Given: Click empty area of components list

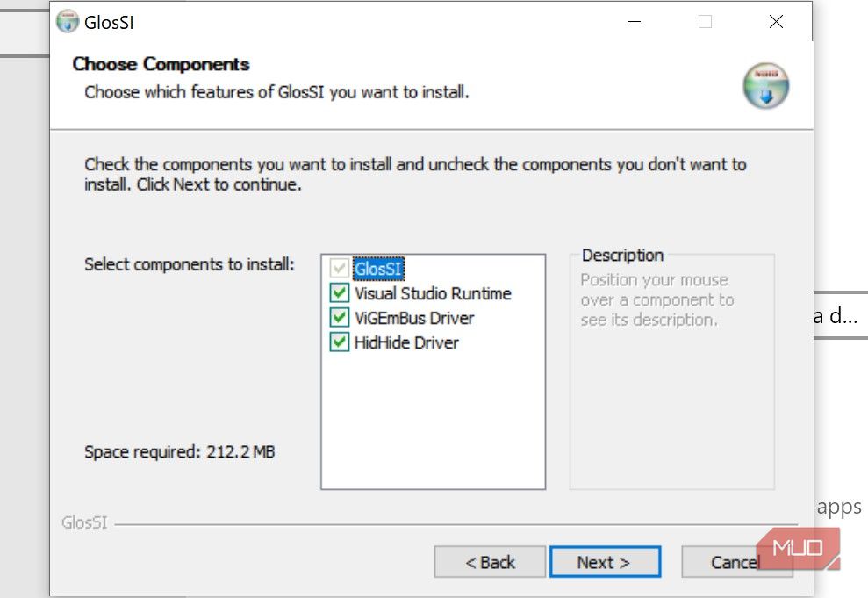Looking at the screenshot, I should (433, 421).
